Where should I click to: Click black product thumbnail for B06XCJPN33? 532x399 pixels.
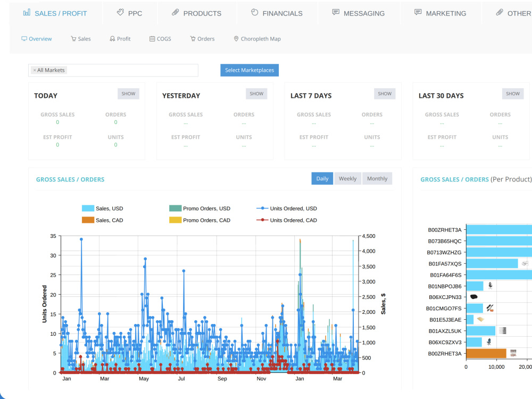pyautogui.click(x=474, y=297)
